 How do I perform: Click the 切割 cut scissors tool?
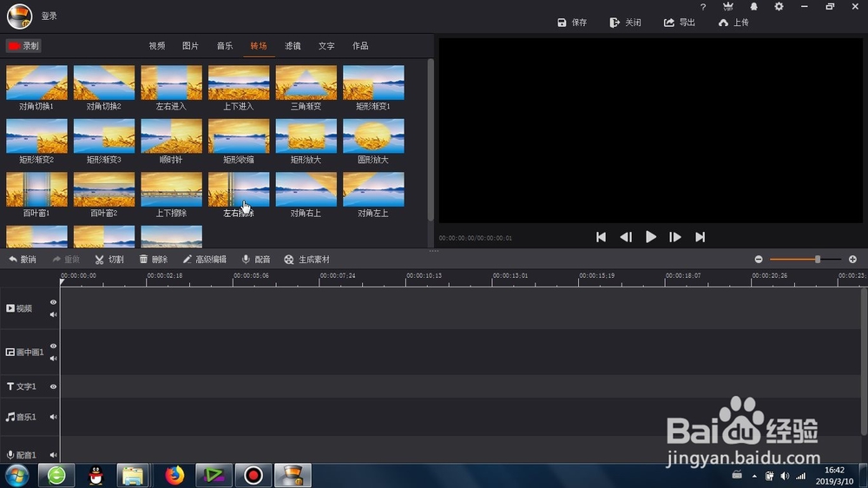[109, 260]
